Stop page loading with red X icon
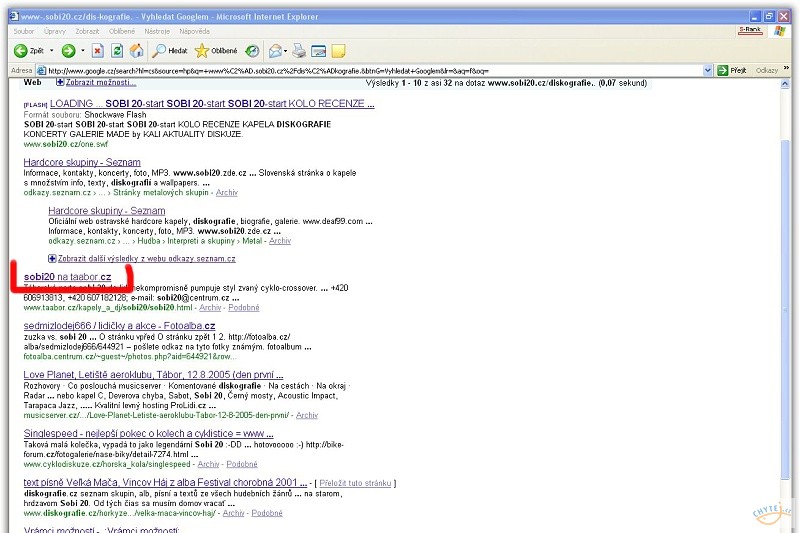 (x=97, y=50)
